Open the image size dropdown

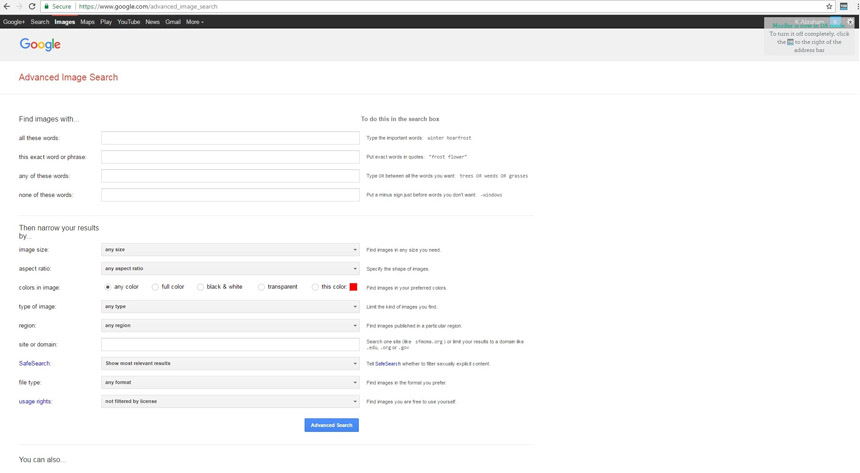[x=230, y=250]
